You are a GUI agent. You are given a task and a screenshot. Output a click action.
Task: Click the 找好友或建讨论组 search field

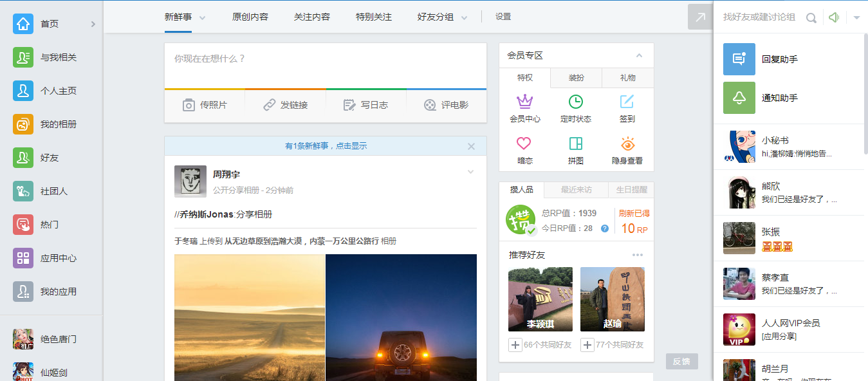click(x=759, y=17)
